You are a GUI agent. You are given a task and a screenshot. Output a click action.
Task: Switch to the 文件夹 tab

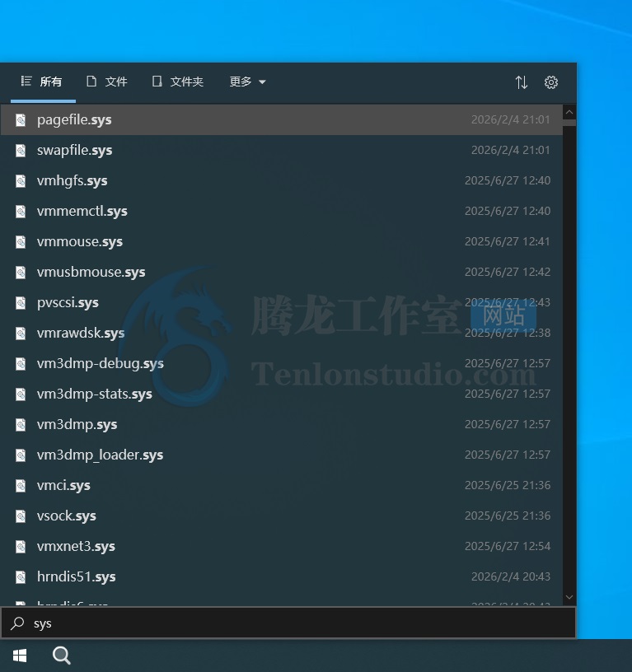pyautogui.click(x=178, y=82)
